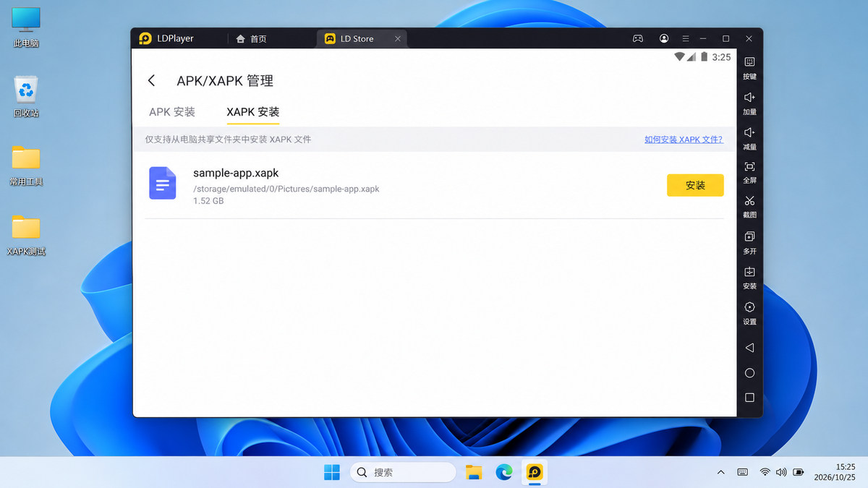The image size is (868, 488).
Task: Click the /storage/emulated/0/Pictures/sample-app.xapk path text
Action: tap(286, 189)
